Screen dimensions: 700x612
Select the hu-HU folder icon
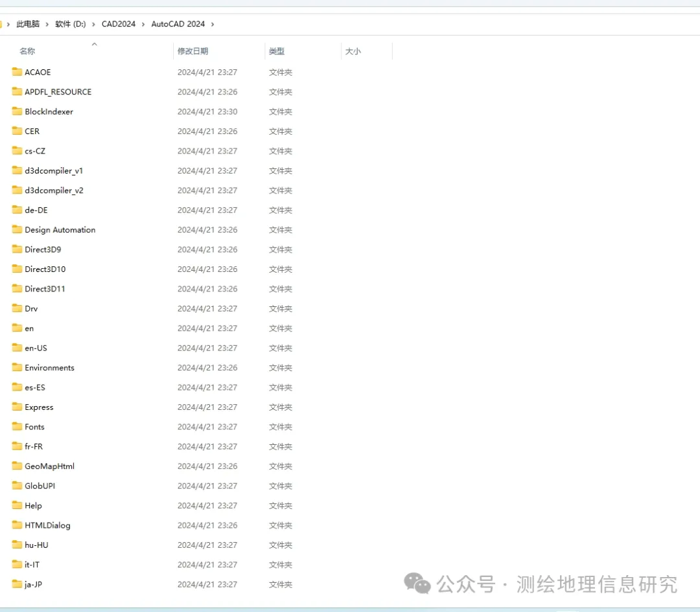pyautogui.click(x=17, y=545)
